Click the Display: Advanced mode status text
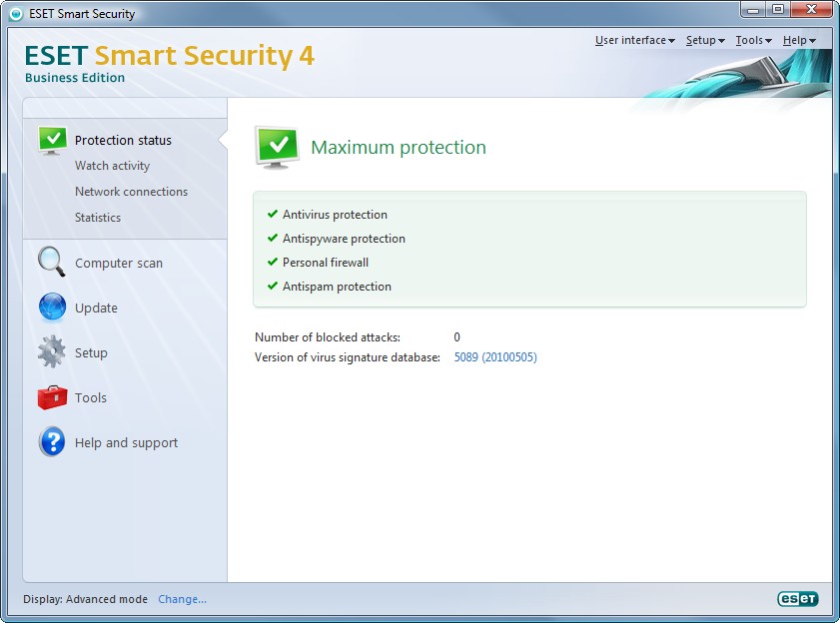Screen dimensions: 840x623 click(85, 599)
